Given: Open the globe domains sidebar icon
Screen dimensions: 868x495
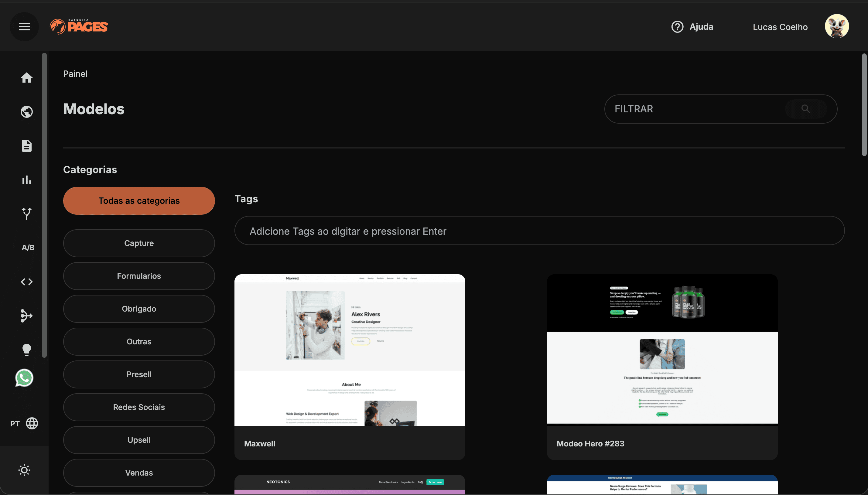Looking at the screenshot, I should (26, 111).
